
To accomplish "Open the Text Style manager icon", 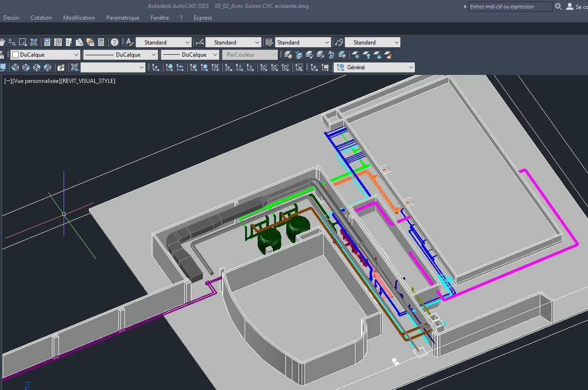I will click(130, 42).
